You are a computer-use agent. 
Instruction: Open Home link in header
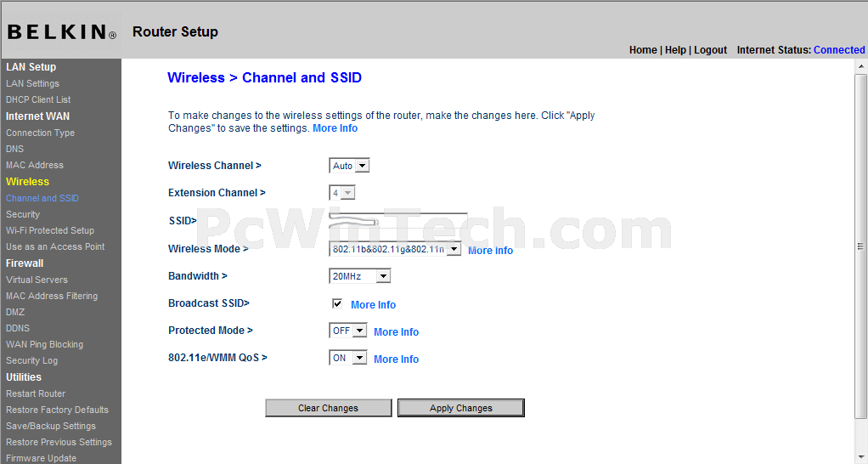[643, 50]
